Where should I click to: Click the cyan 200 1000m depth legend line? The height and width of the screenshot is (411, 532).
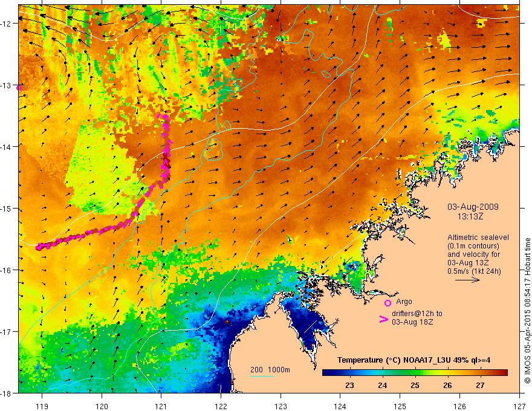pyautogui.click(x=262, y=376)
